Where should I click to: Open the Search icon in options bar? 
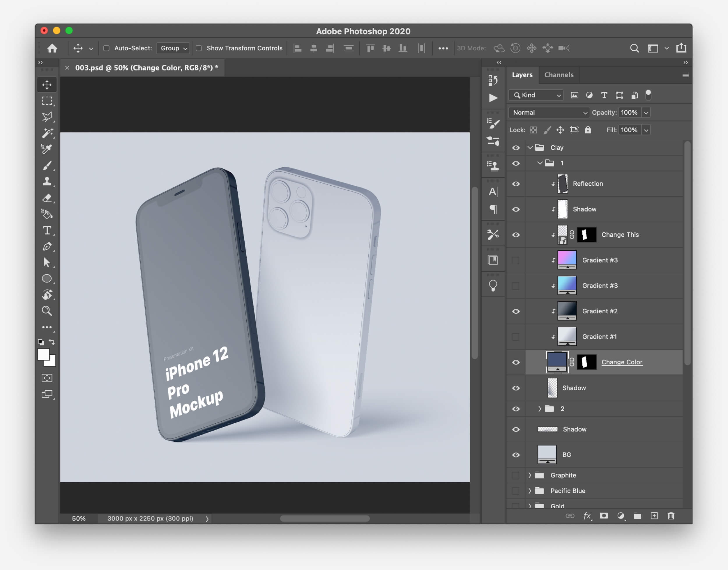click(x=634, y=48)
